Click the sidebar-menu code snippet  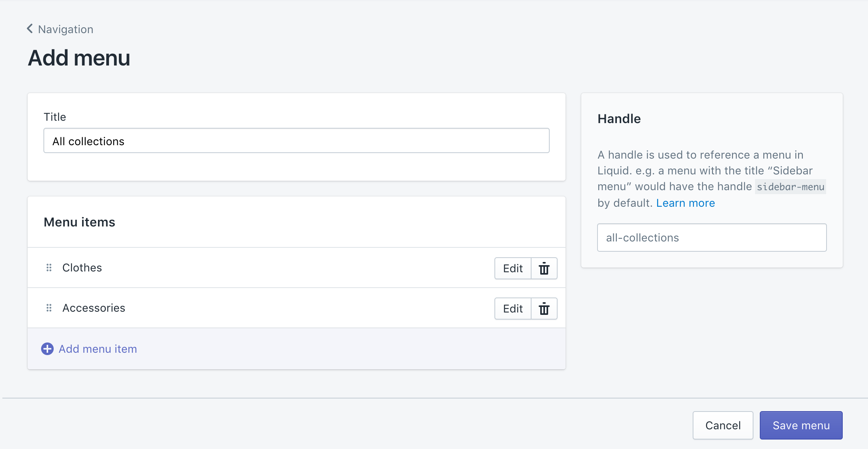(790, 187)
